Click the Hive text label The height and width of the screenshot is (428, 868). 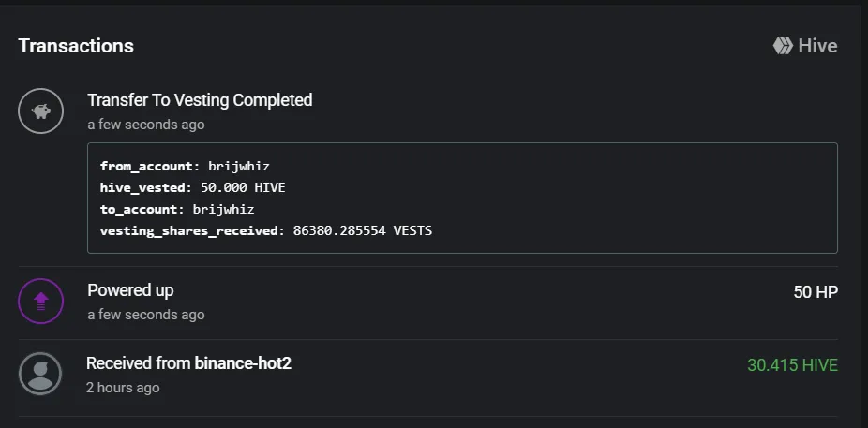coord(817,45)
